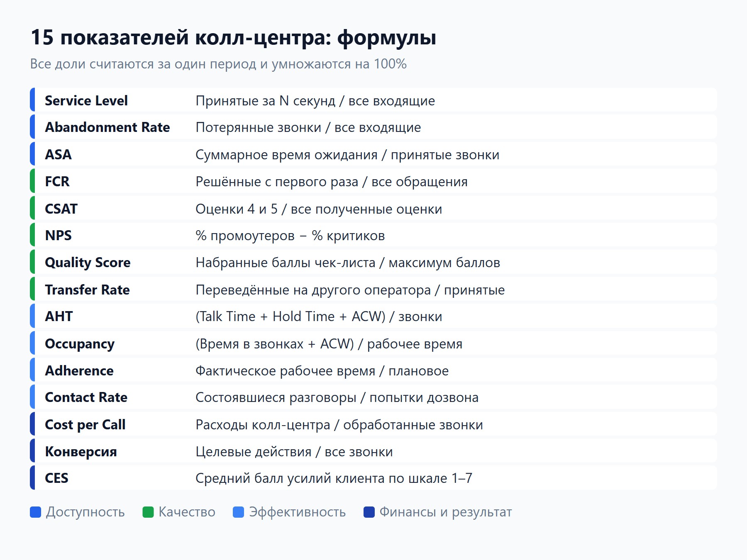The height and width of the screenshot is (560, 747).
Task: Select the Transfer Rate label
Action: pyautogui.click(x=87, y=290)
